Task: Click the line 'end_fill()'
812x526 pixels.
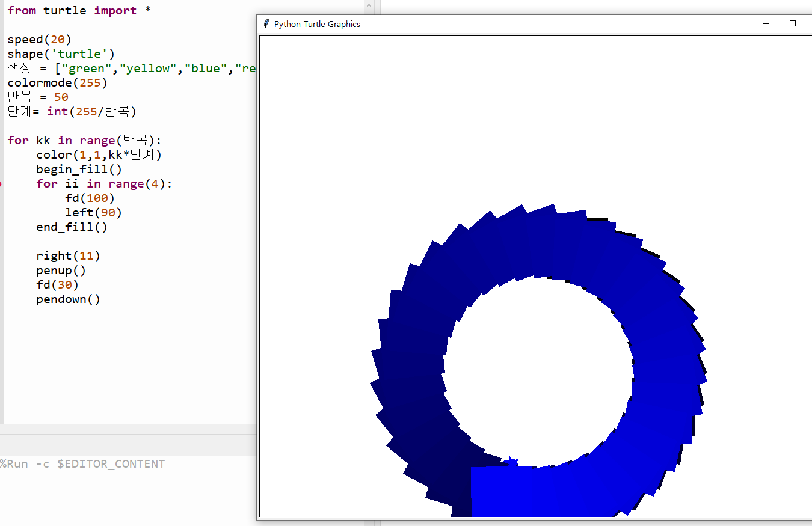Action: (x=72, y=227)
